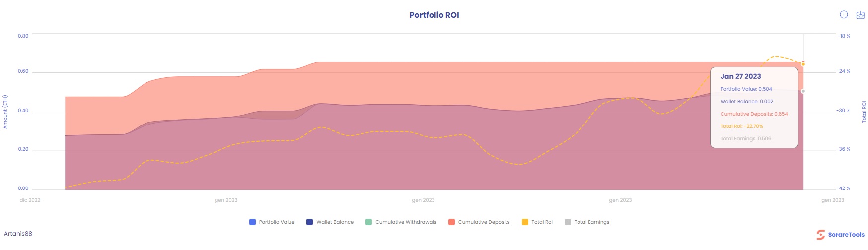
Task: Click the dark blue Wallet Balance legend square
Action: [x=309, y=222]
